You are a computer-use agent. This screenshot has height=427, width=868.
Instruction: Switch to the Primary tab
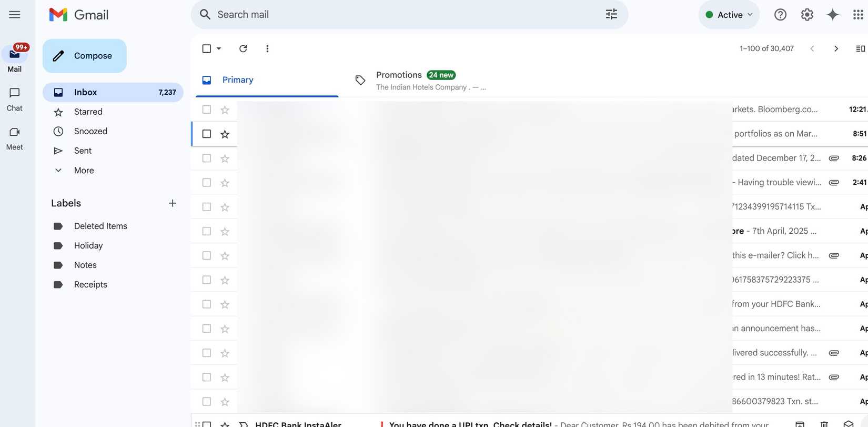click(x=267, y=80)
